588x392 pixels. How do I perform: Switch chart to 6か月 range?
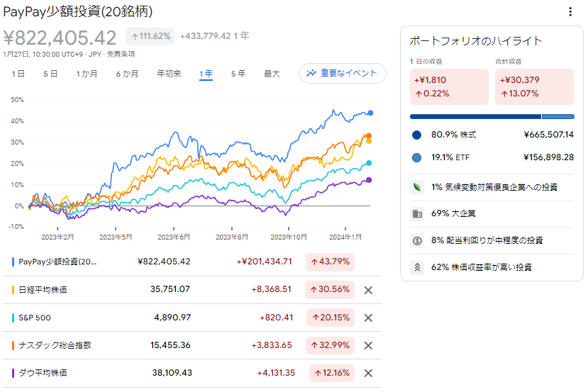(x=127, y=74)
